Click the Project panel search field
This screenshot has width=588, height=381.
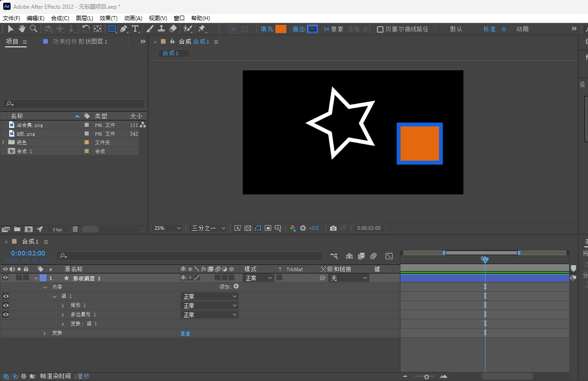(74, 104)
